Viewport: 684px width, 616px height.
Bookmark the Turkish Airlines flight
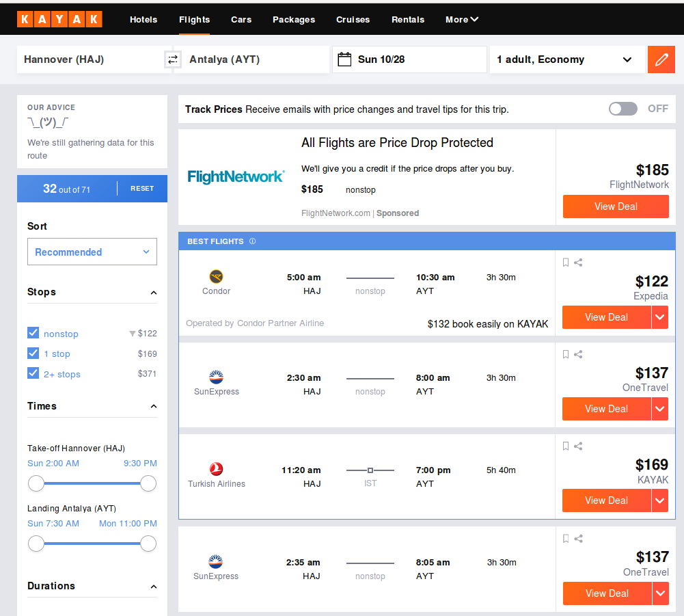[x=565, y=446]
